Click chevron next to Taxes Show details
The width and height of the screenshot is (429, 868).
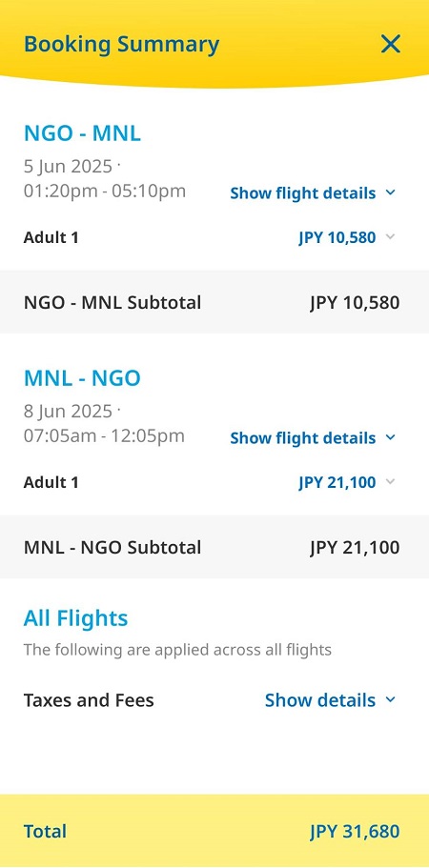(x=390, y=699)
